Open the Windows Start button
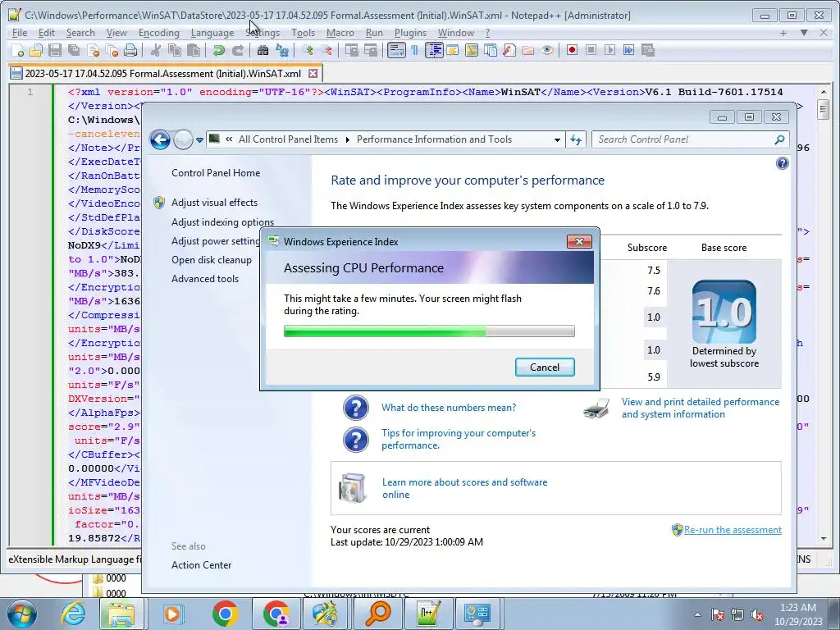The height and width of the screenshot is (630, 840). pyautogui.click(x=22, y=614)
